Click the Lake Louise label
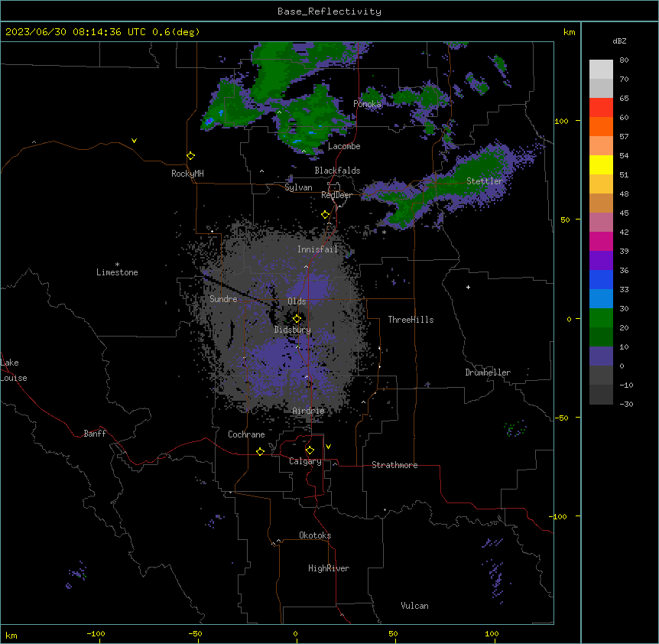 [14, 370]
